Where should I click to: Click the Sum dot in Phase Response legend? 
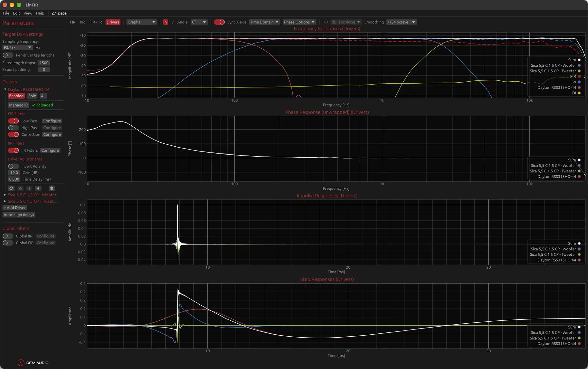click(579, 160)
